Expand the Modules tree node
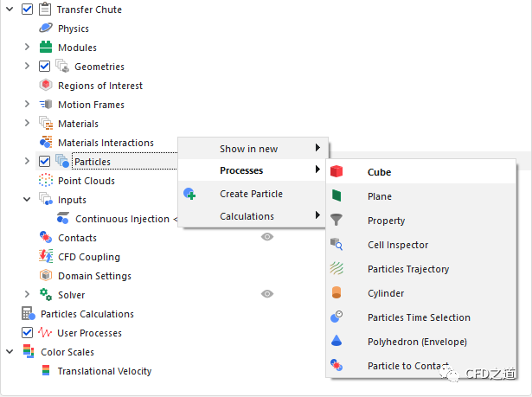Viewport: 532px width, 397px height. [27, 48]
